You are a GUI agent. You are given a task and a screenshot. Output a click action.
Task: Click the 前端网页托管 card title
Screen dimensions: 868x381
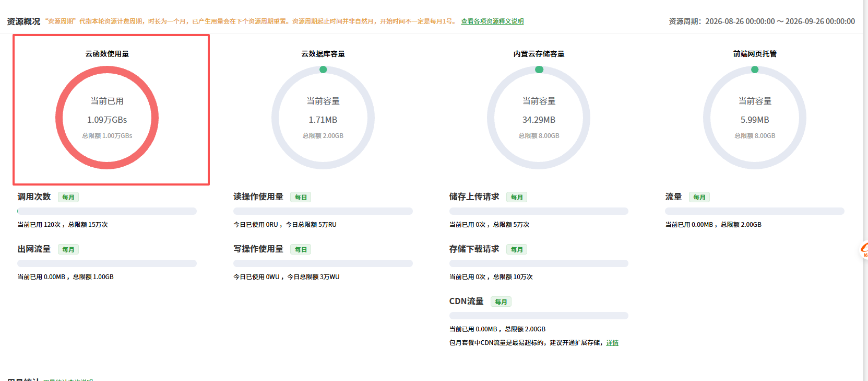(x=755, y=54)
